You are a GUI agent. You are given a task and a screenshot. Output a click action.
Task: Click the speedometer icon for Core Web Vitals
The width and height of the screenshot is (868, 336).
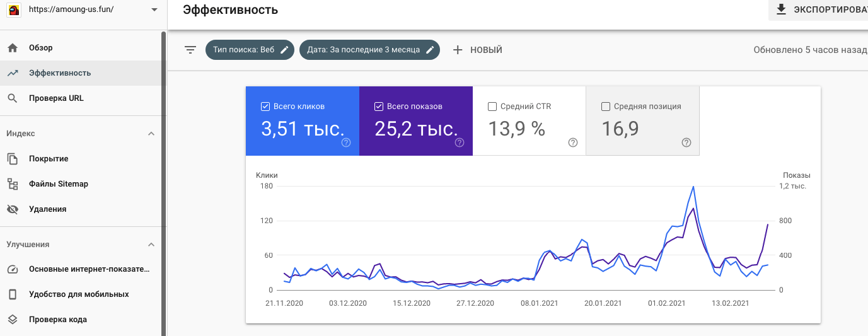click(x=12, y=269)
